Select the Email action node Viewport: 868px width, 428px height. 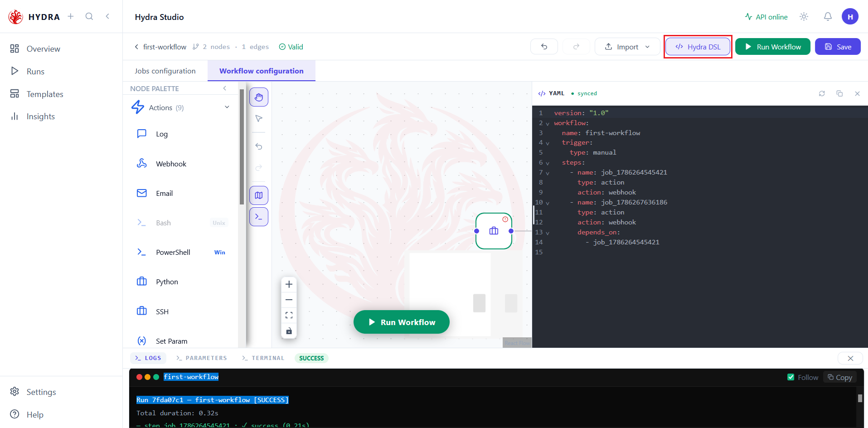[181, 193]
